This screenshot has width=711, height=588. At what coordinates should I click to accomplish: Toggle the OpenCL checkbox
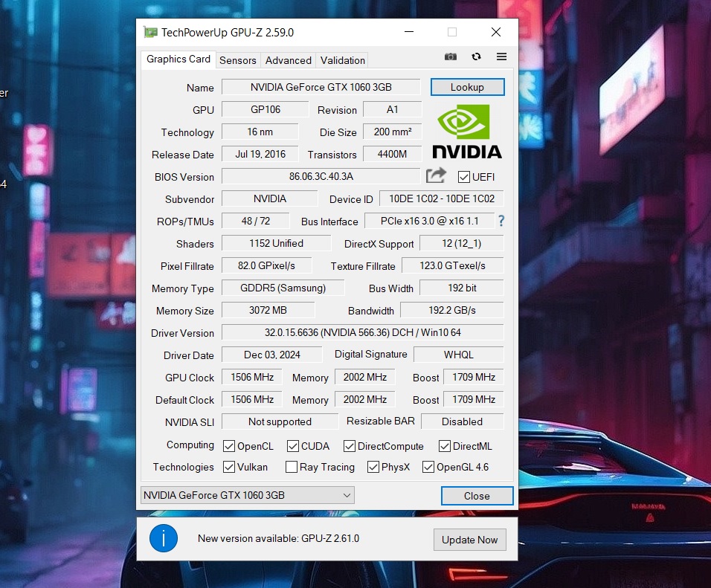pyautogui.click(x=229, y=446)
